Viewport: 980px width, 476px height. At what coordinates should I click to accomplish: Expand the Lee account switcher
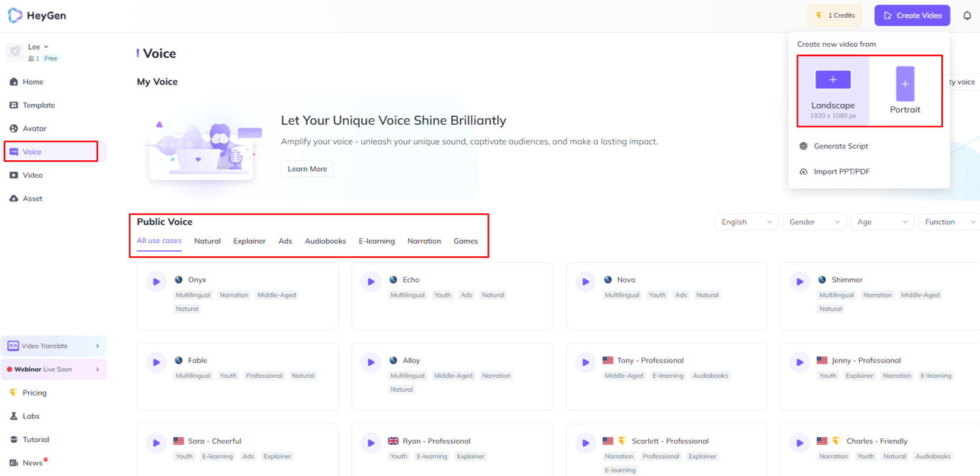point(39,47)
